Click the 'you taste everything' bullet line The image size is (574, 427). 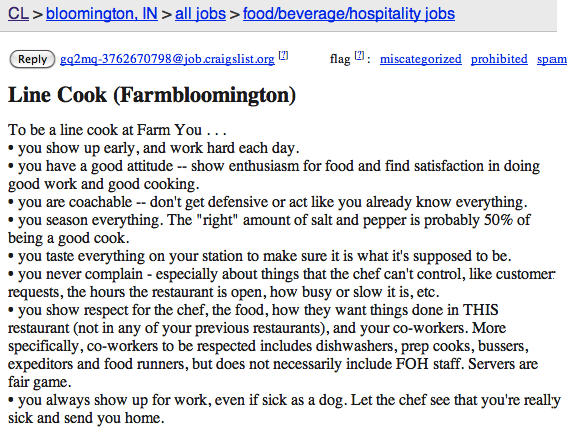coord(260,256)
